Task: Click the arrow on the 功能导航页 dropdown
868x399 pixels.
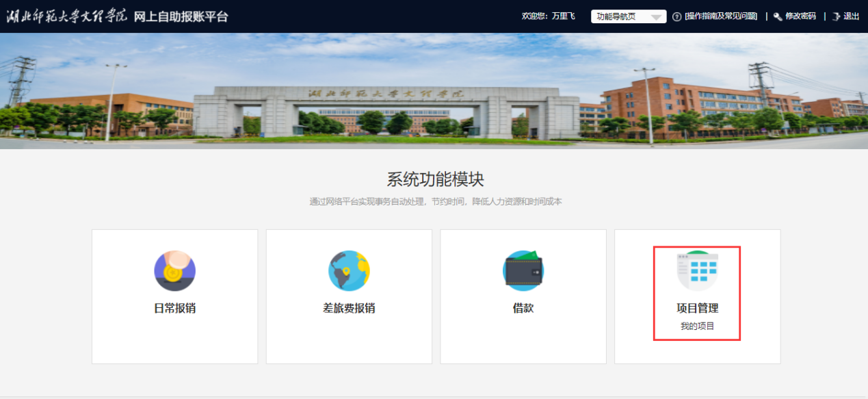Action: point(657,17)
